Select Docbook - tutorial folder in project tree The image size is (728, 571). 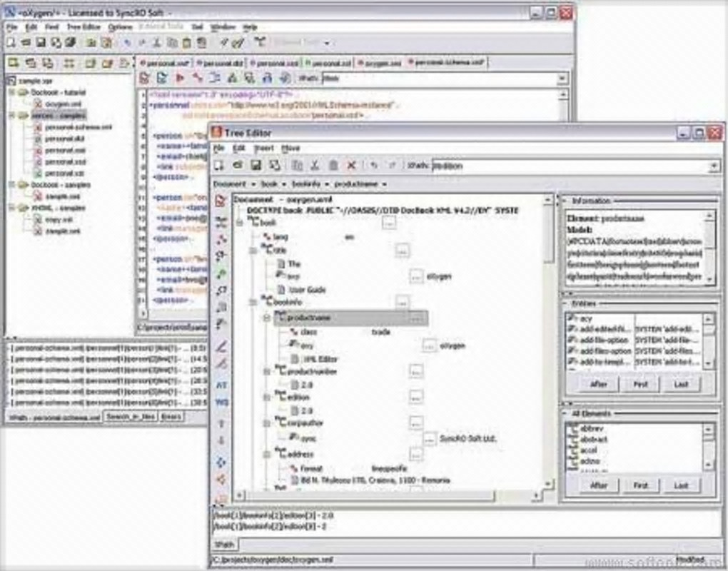click(x=58, y=92)
